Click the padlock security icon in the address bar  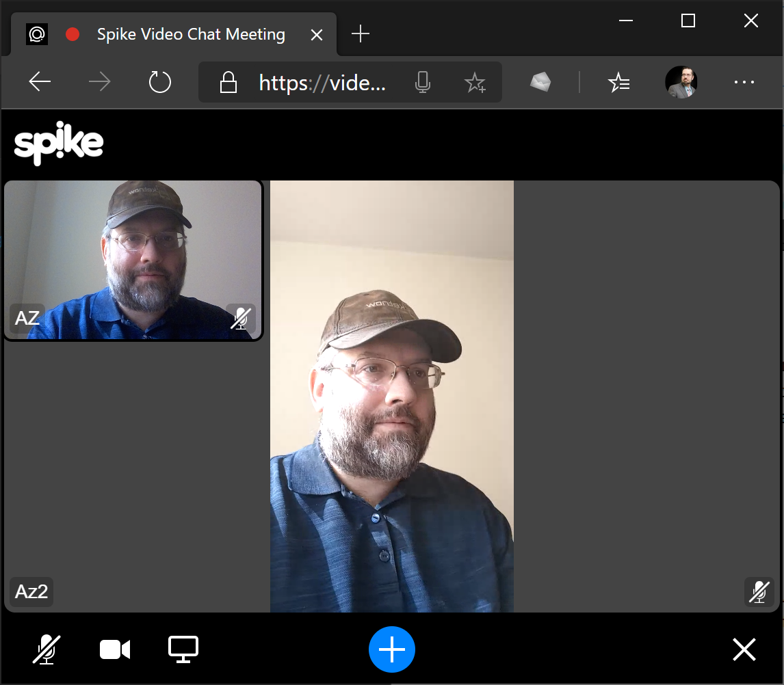point(228,82)
